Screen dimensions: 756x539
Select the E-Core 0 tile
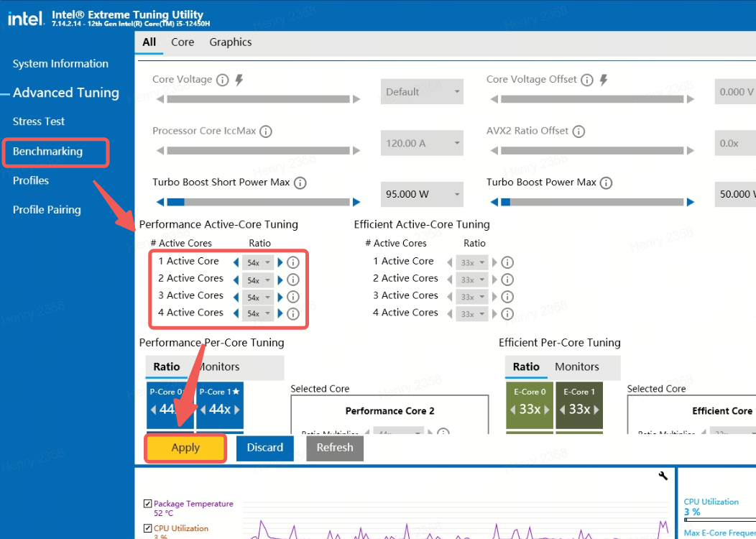pyautogui.click(x=530, y=405)
